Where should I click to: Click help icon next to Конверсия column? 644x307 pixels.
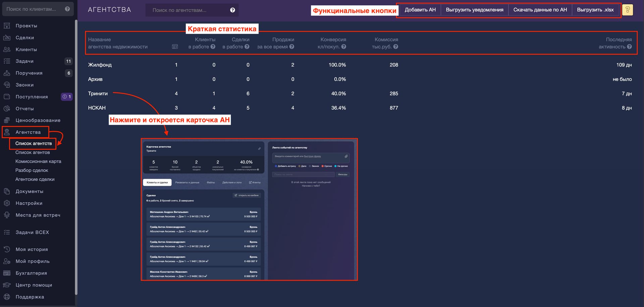tap(343, 47)
